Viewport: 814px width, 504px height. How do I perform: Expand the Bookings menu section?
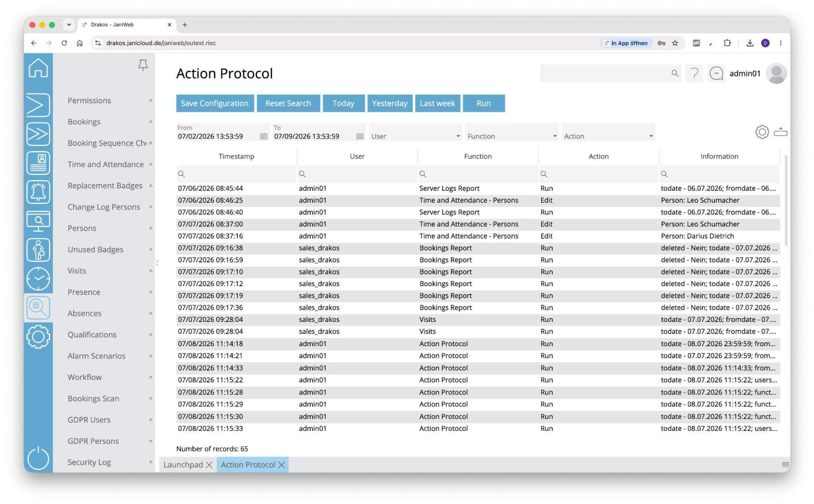click(x=151, y=122)
